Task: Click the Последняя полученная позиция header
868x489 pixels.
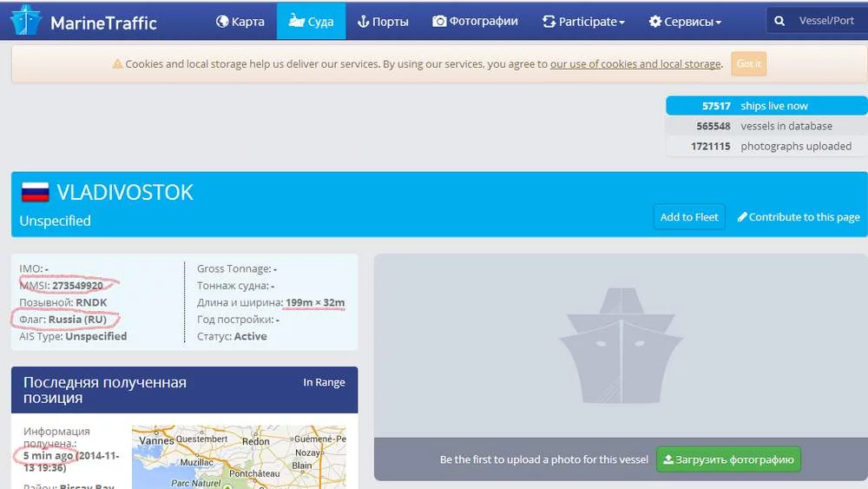Action: click(x=105, y=390)
